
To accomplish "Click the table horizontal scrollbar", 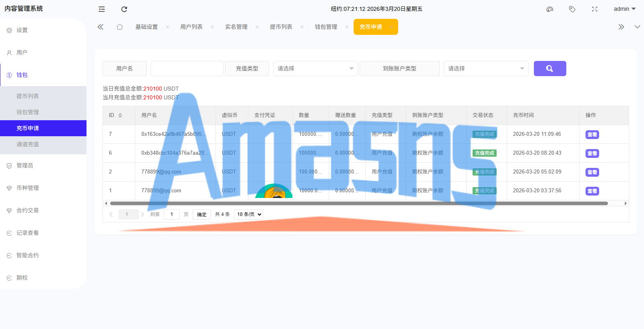I will tap(359, 203).
